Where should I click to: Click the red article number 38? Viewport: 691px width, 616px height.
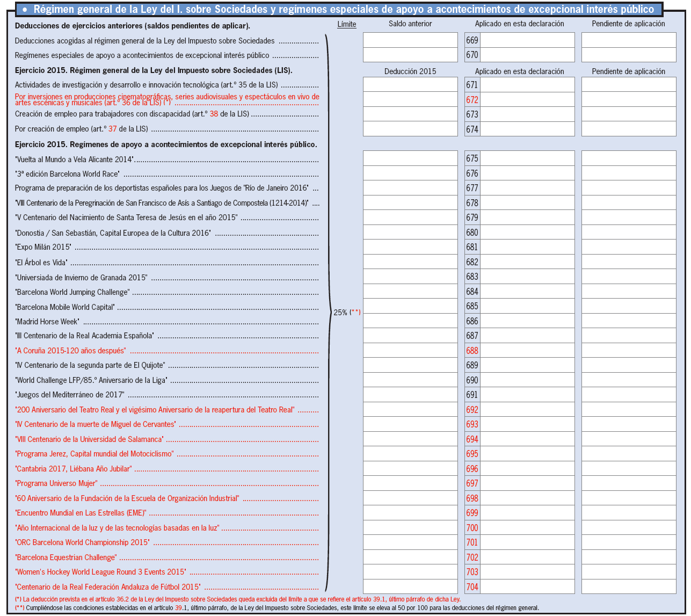coord(214,114)
